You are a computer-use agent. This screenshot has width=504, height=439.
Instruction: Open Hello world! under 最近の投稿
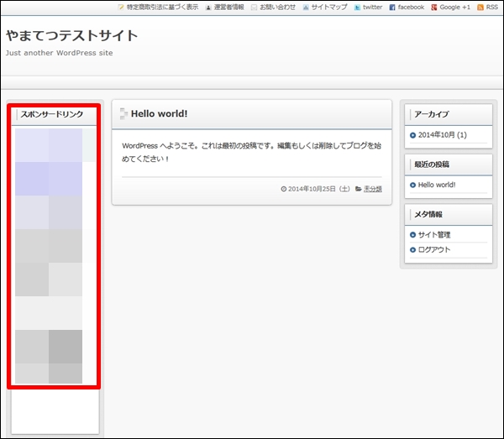[437, 185]
